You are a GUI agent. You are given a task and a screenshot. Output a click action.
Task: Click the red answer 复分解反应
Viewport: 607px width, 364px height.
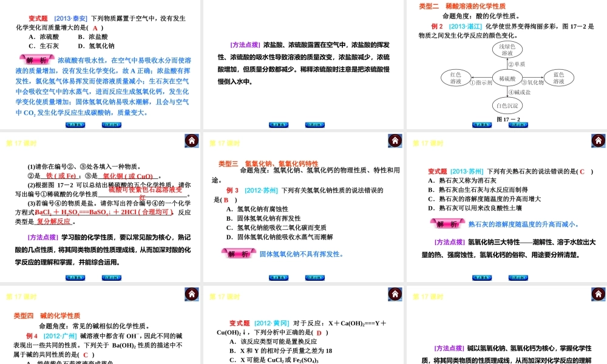click(x=53, y=221)
